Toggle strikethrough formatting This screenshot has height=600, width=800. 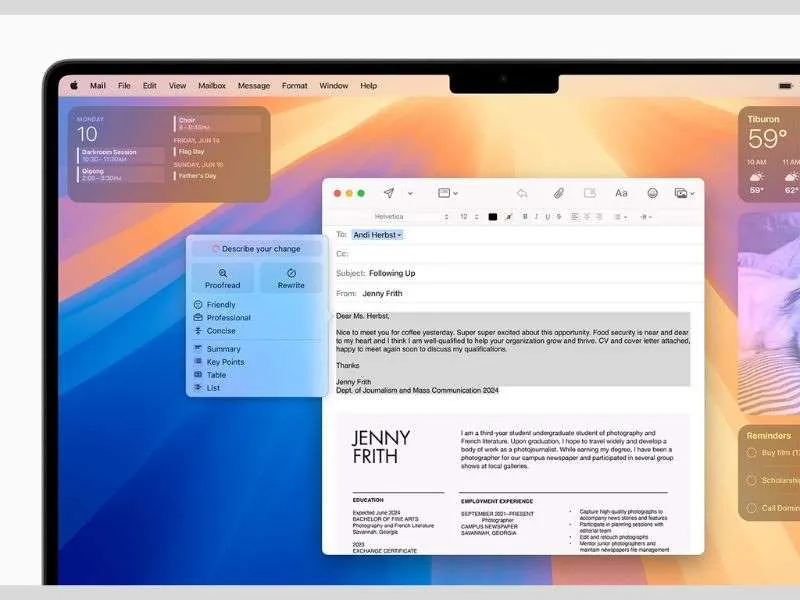tap(559, 217)
